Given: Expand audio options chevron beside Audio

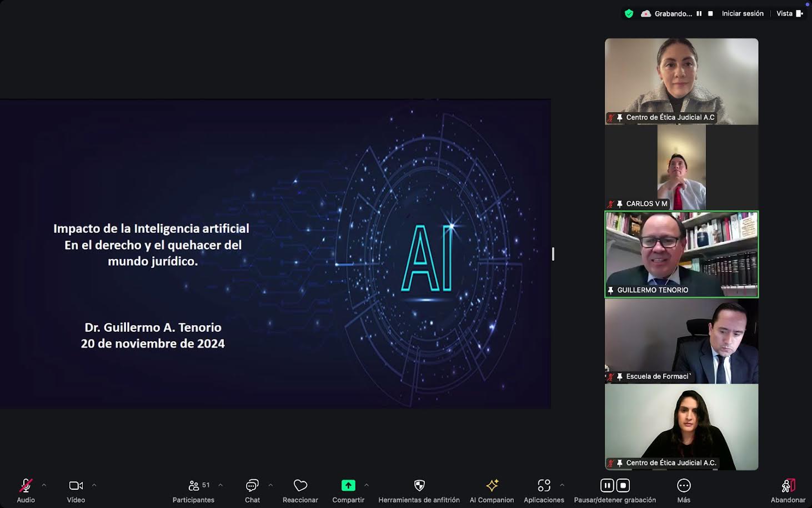Looking at the screenshot, I should tap(44, 485).
